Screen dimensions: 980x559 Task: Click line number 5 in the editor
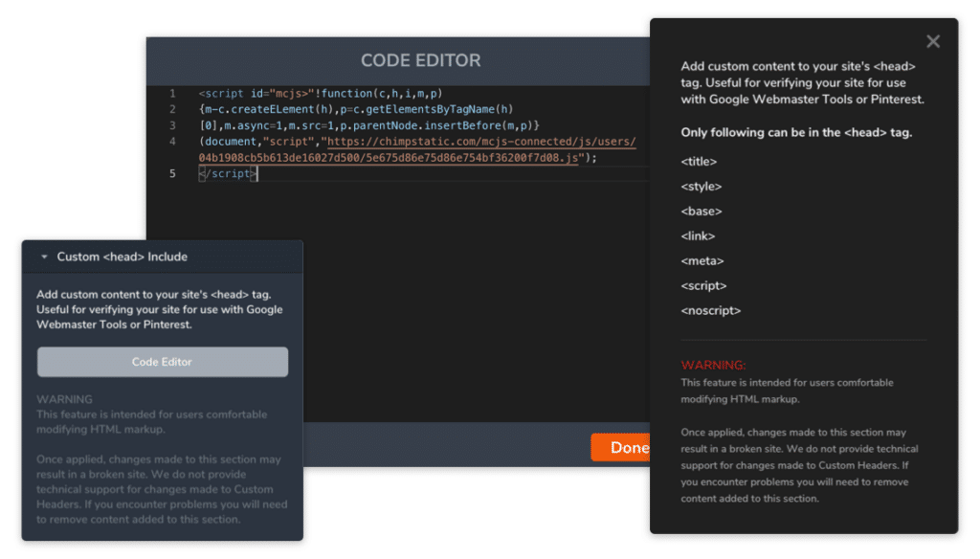point(171,173)
